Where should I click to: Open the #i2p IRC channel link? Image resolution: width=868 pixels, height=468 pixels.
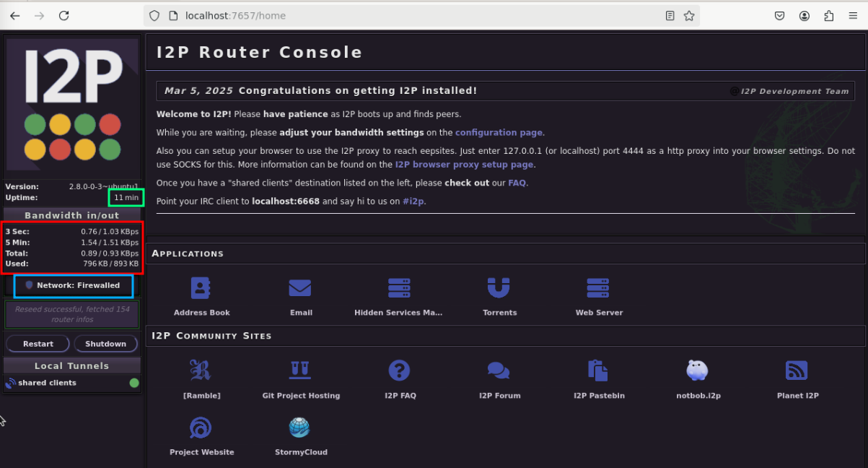click(413, 201)
